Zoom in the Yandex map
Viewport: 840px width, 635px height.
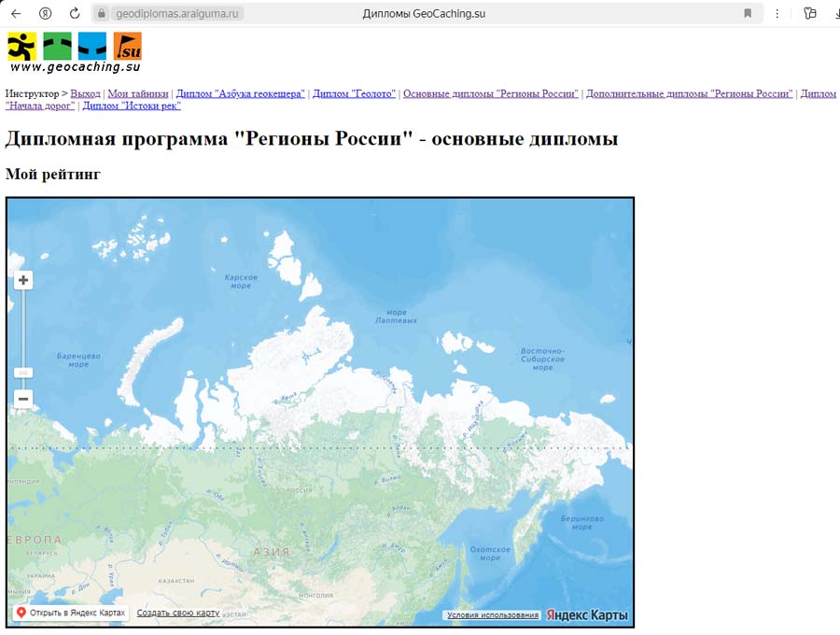(x=23, y=280)
